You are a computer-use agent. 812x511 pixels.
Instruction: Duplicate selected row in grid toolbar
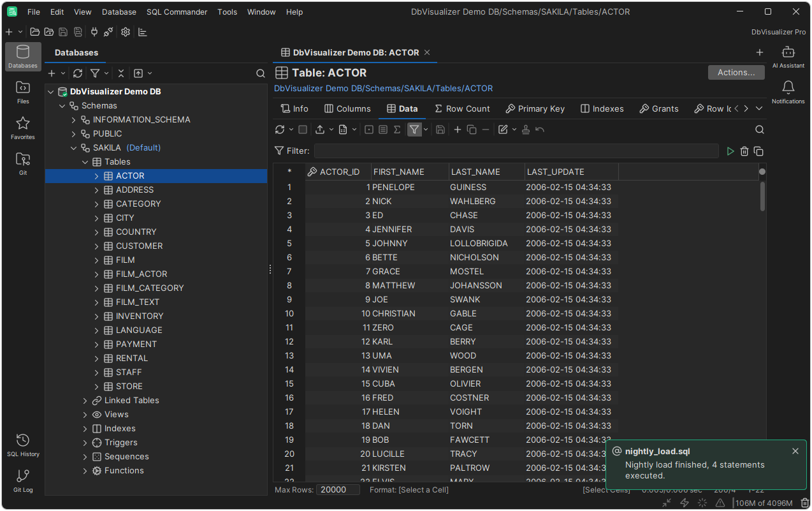coord(472,130)
